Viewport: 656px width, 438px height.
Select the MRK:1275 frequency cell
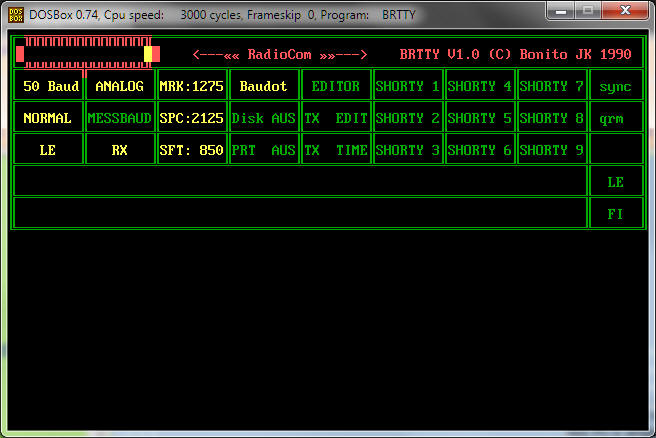click(192, 86)
